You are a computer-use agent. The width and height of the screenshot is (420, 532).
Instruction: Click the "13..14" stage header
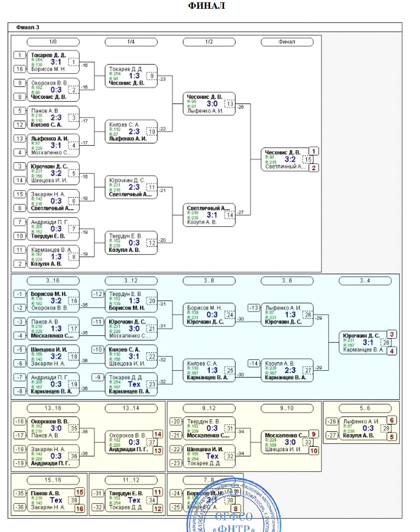pos(131,408)
